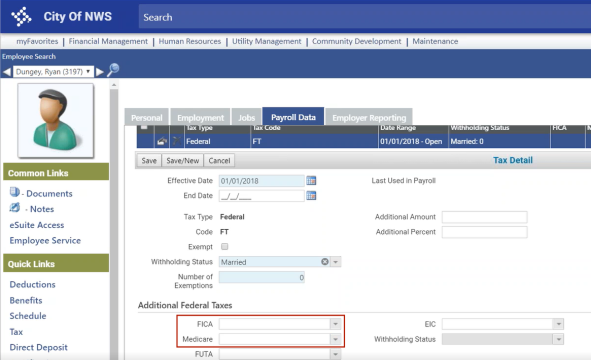The width and height of the screenshot is (591, 360).
Task: Open the Documents icon link
Action: [x=14, y=192]
